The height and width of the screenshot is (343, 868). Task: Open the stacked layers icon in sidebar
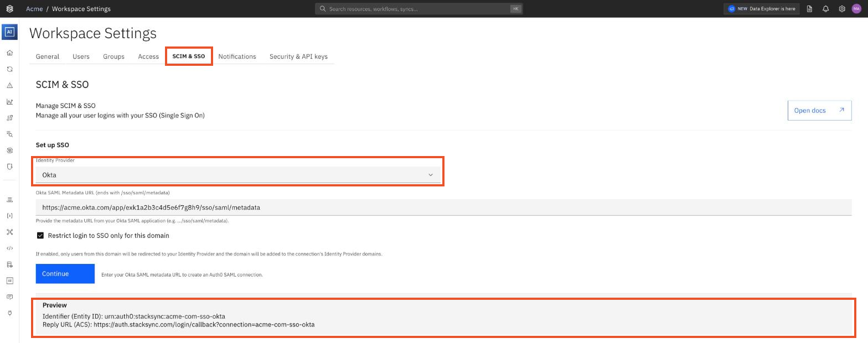9,200
